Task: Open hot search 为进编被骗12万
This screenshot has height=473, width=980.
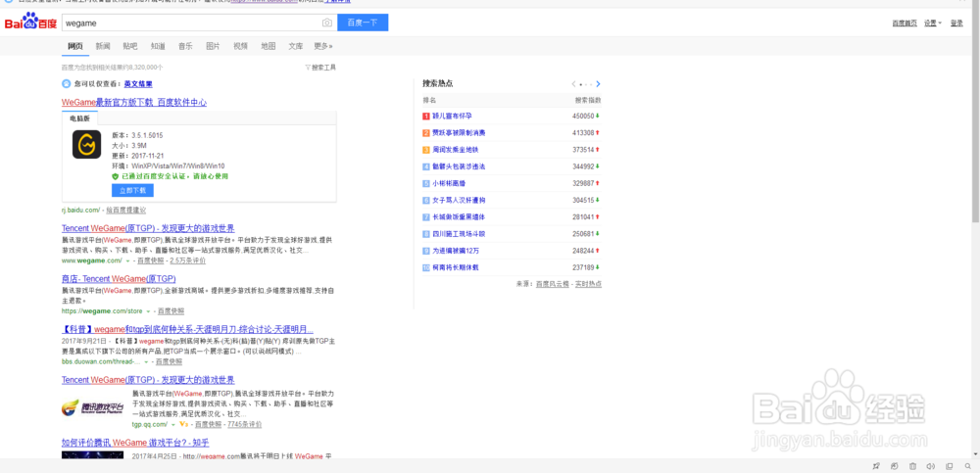Action: (x=456, y=251)
